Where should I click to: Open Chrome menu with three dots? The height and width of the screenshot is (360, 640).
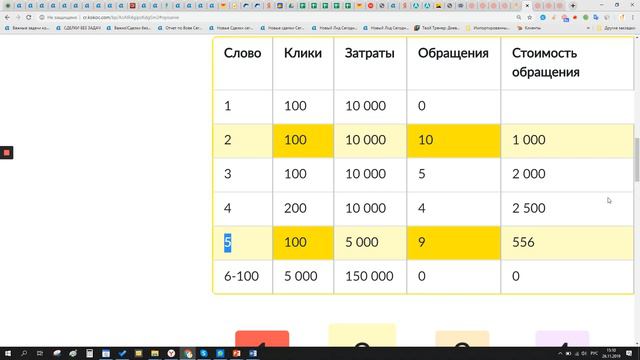[x=633, y=18]
